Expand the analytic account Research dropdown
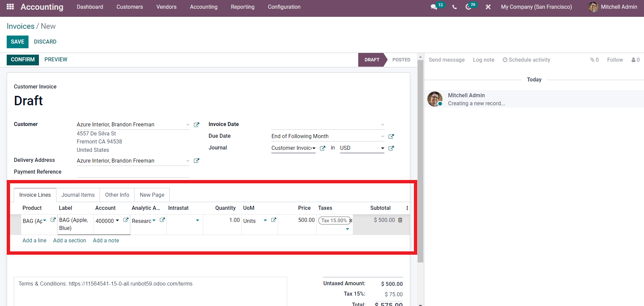 154,221
